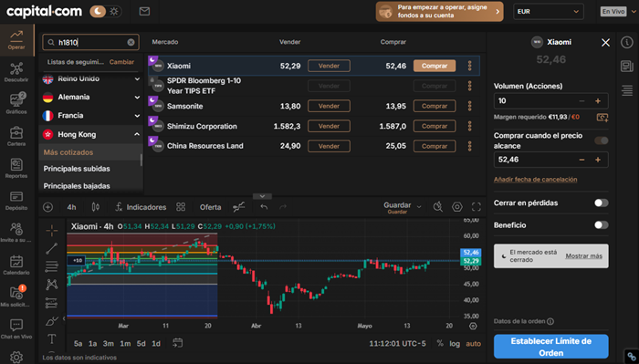The width and height of the screenshot is (639, 364).
Task: Open chart settings hexagon icon
Action: 456,207
